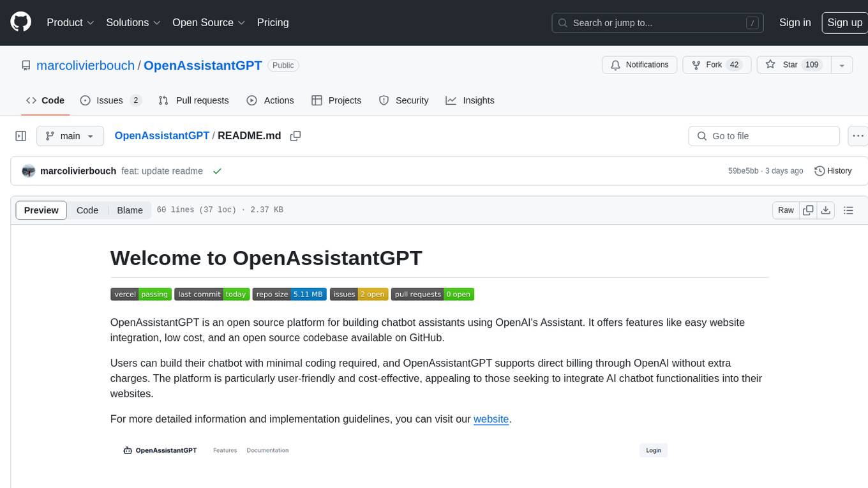
Task: Open the star lists dropdown arrow
Action: pyautogui.click(x=842, y=65)
